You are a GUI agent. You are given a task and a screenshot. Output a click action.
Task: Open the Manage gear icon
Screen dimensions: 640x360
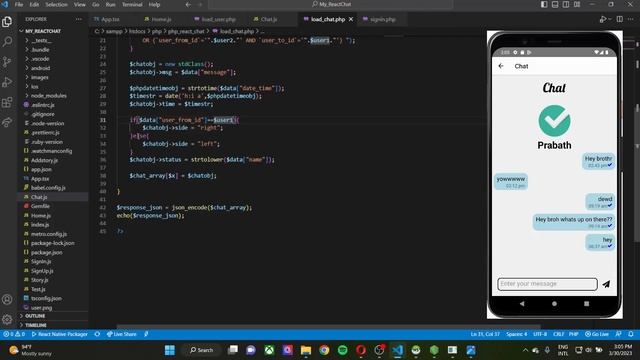[7, 319]
